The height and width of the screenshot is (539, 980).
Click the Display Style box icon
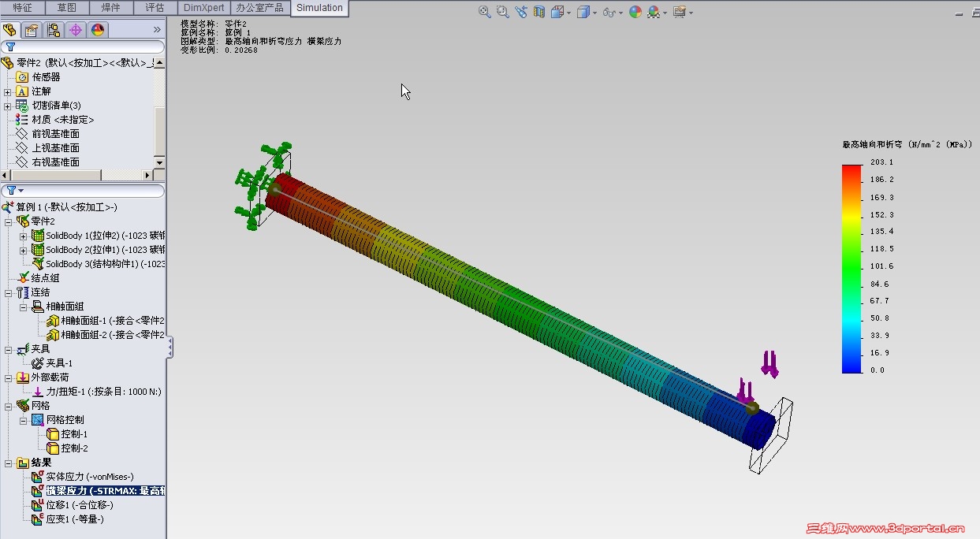pyautogui.click(x=583, y=12)
